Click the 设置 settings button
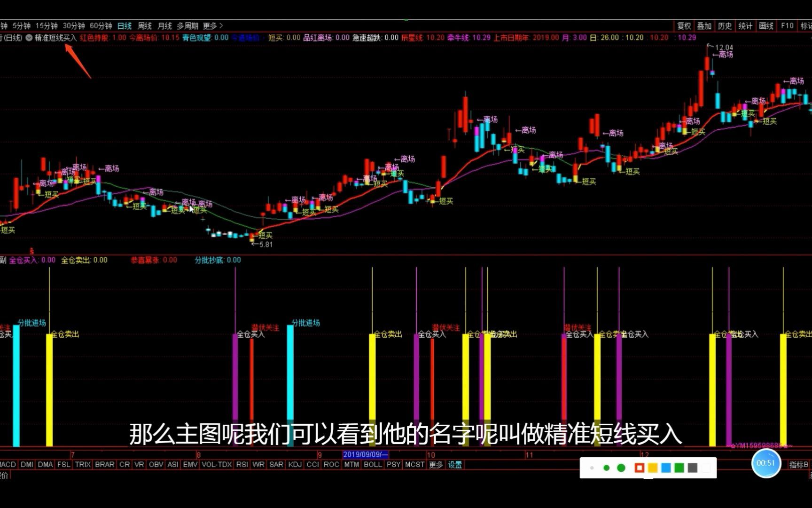This screenshot has height=508, width=812. point(454,464)
